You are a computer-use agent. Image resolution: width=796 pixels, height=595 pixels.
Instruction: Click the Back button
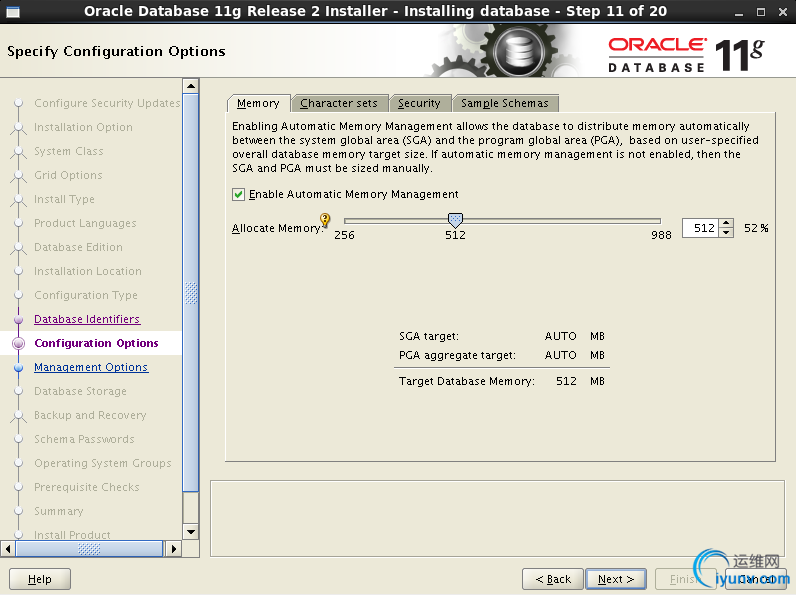pyautogui.click(x=553, y=579)
